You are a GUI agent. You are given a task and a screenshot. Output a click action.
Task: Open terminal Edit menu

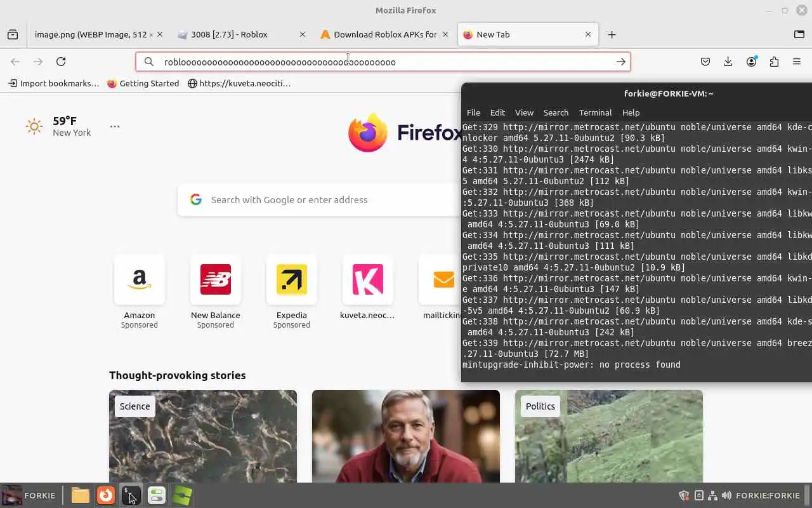click(497, 112)
